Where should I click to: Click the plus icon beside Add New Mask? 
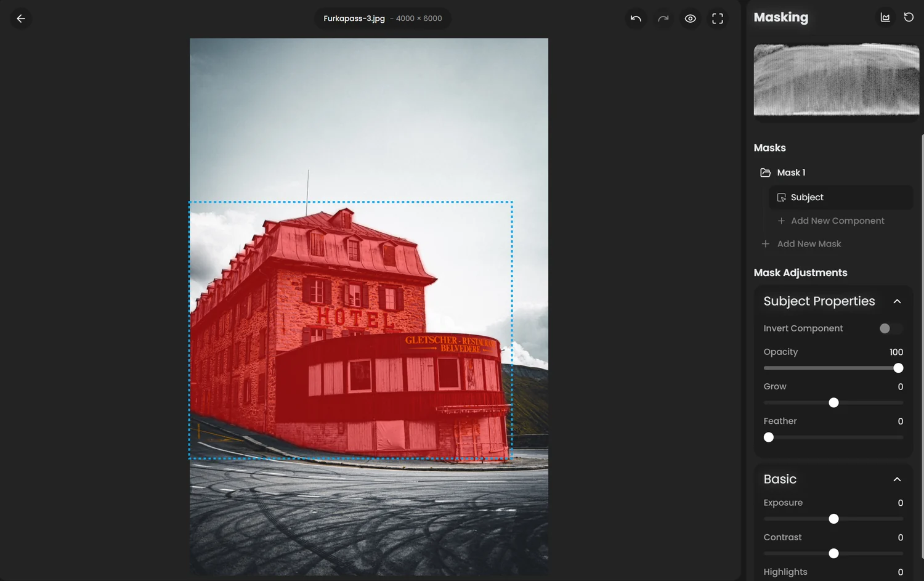[x=766, y=244]
